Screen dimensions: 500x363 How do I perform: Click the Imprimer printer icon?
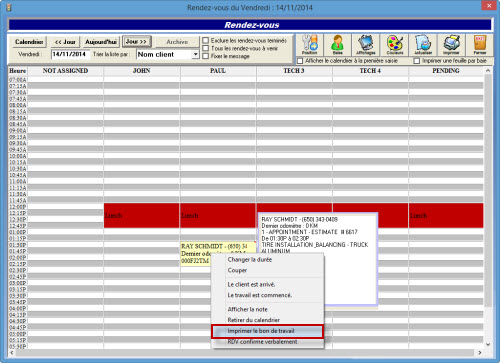pyautogui.click(x=451, y=45)
